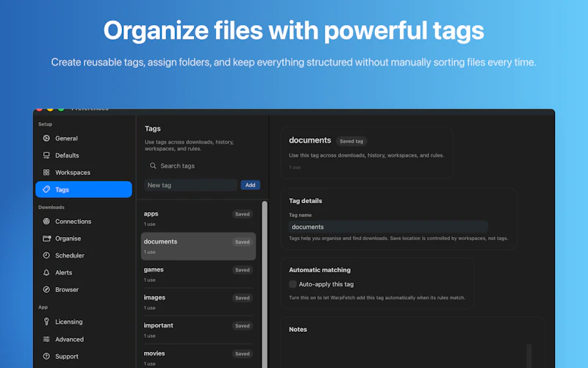The width and height of the screenshot is (588, 368).
Task: Select the important tag
Action: click(198, 330)
